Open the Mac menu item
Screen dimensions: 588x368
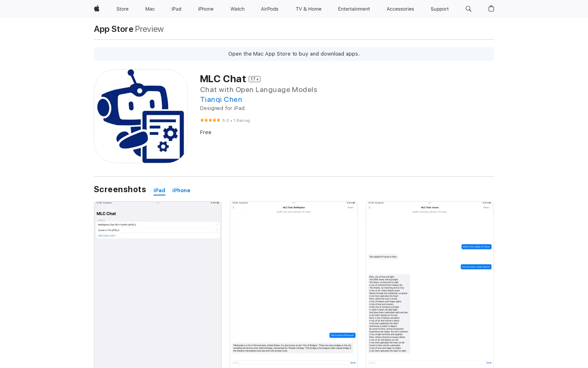pyautogui.click(x=150, y=9)
